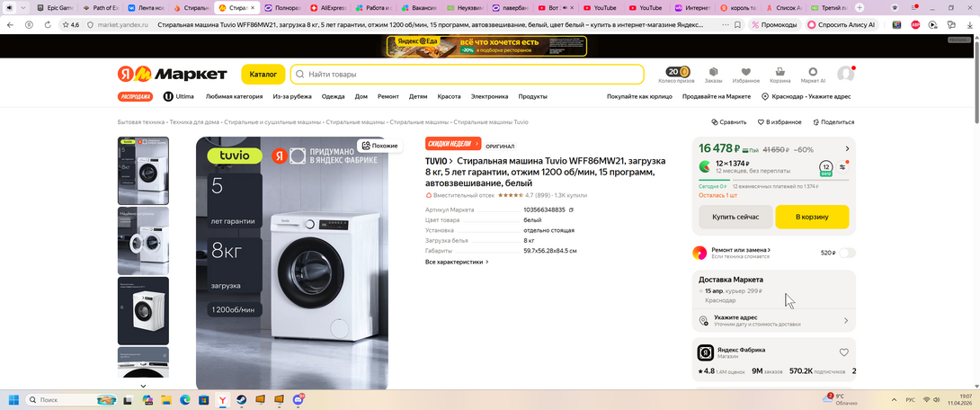Expand Все характеристики link

tap(457, 262)
